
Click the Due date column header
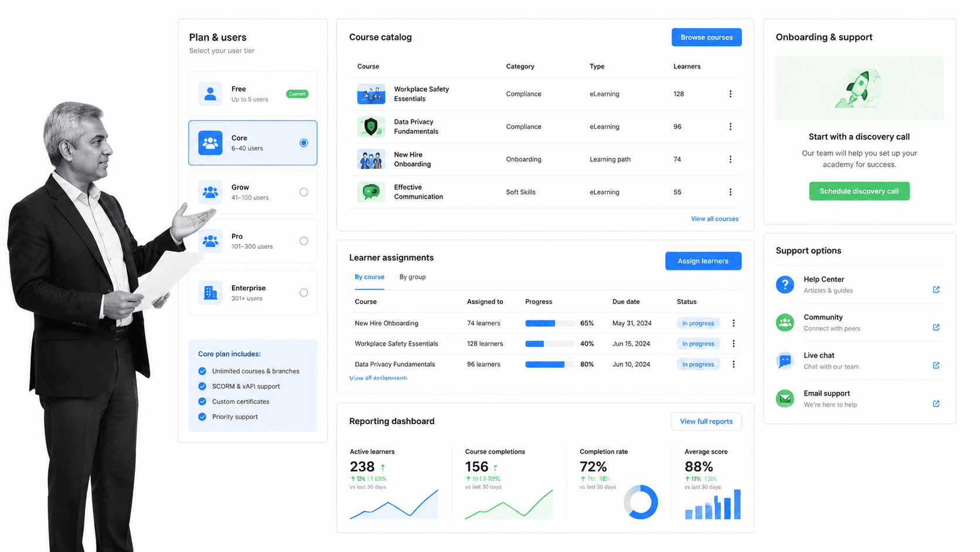click(x=626, y=302)
